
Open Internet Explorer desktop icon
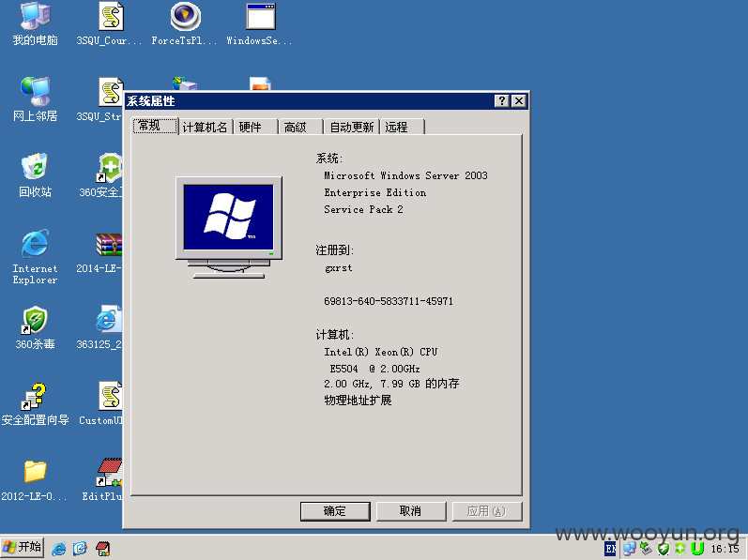tap(36, 256)
